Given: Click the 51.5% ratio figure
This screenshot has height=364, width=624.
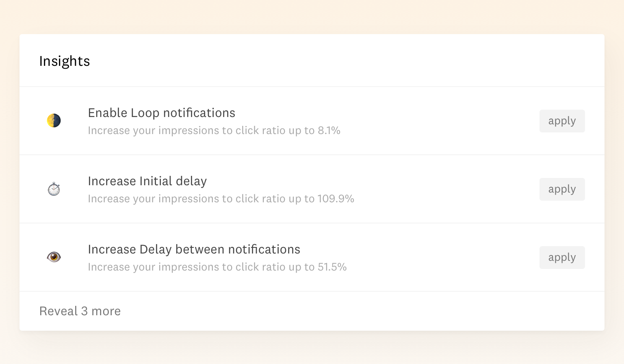Looking at the screenshot, I should click(332, 267).
